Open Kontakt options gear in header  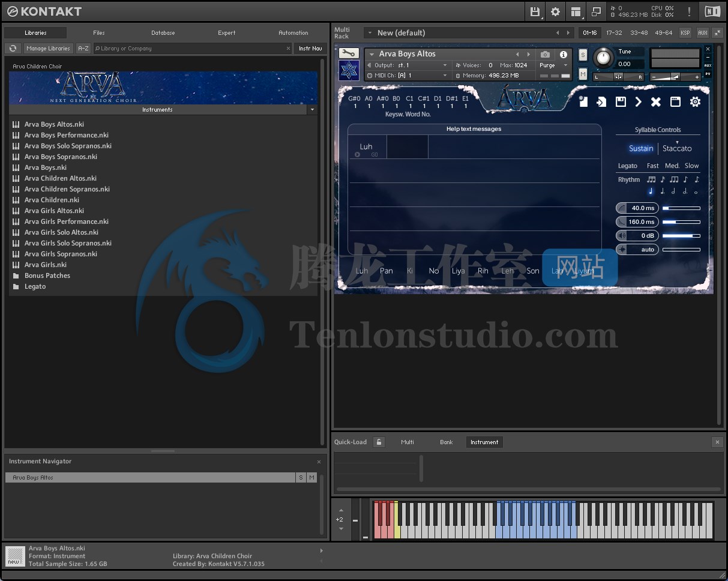tap(555, 11)
